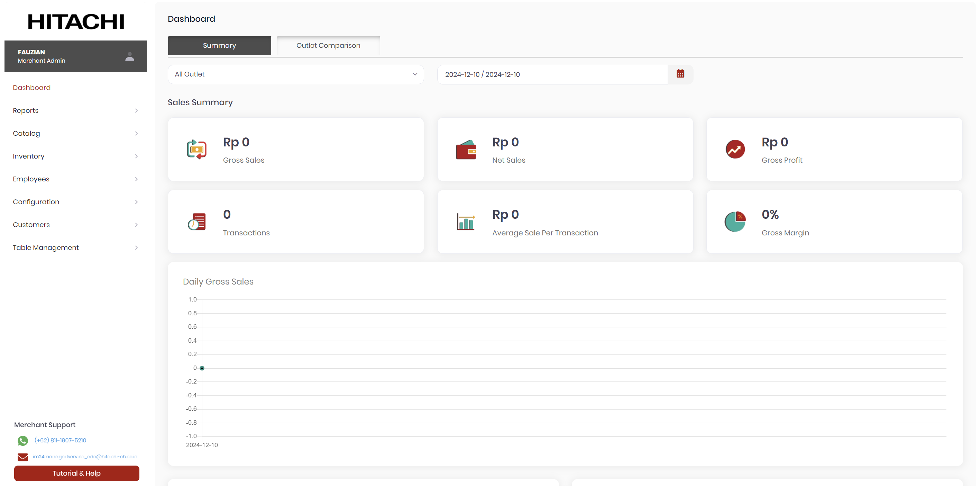Click the WhatsApp support icon
980x486 pixels.
pyautogui.click(x=22, y=440)
